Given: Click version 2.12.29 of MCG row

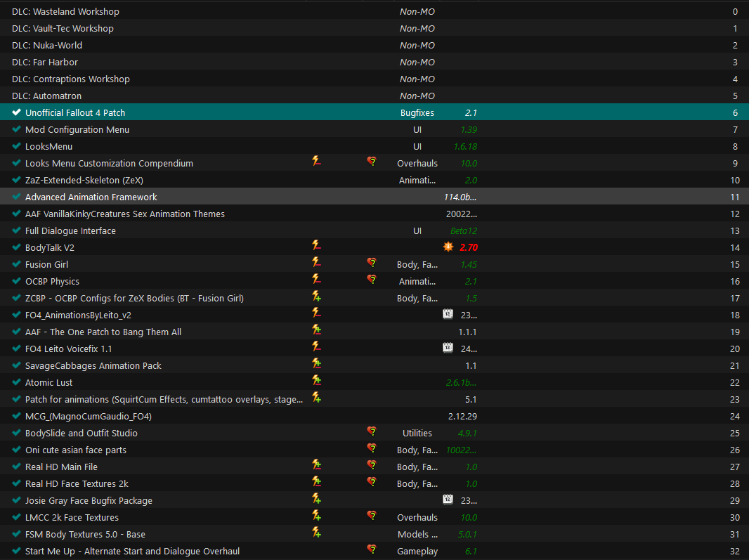Looking at the screenshot, I should coord(462,416).
